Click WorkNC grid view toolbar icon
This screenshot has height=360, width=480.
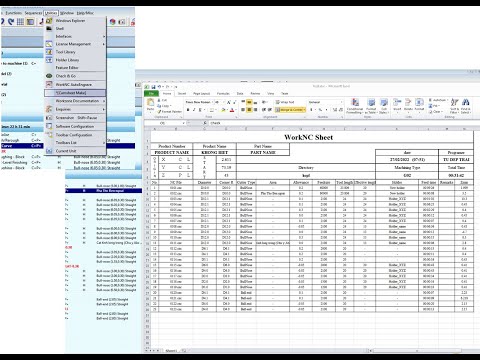20,22
